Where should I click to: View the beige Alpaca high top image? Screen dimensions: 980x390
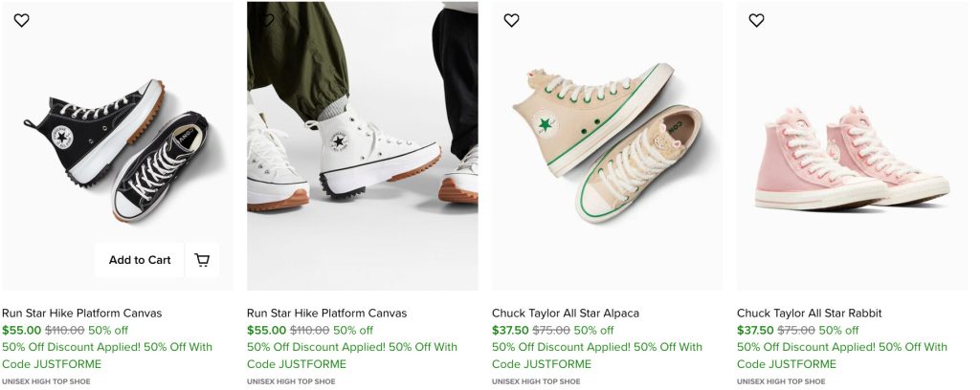tap(607, 145)
